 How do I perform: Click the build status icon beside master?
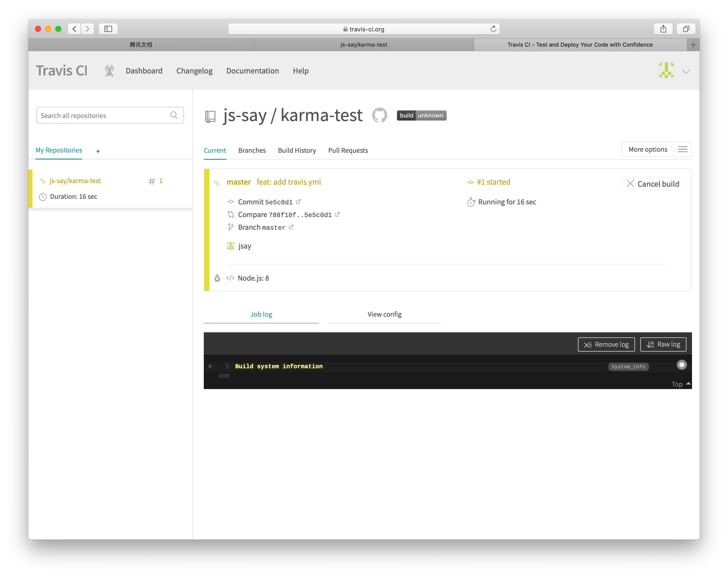216,183
